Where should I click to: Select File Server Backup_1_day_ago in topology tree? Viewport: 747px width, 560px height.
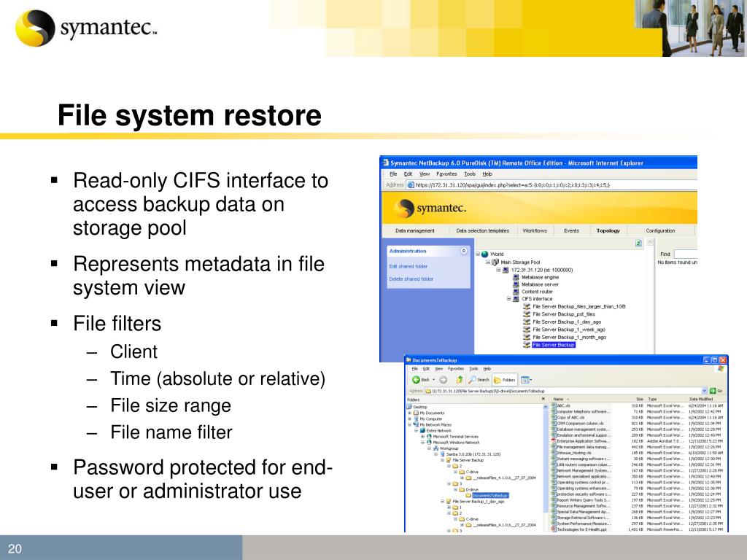tap(566, 322)
